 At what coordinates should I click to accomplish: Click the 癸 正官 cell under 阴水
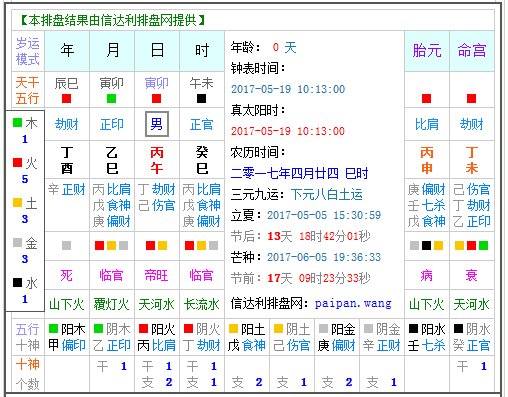click(x=472, y=345)
